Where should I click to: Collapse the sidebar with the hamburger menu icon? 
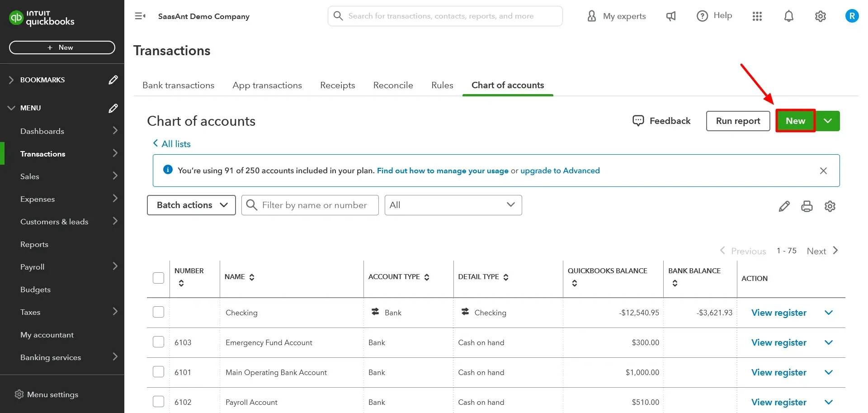pos(140,16)
